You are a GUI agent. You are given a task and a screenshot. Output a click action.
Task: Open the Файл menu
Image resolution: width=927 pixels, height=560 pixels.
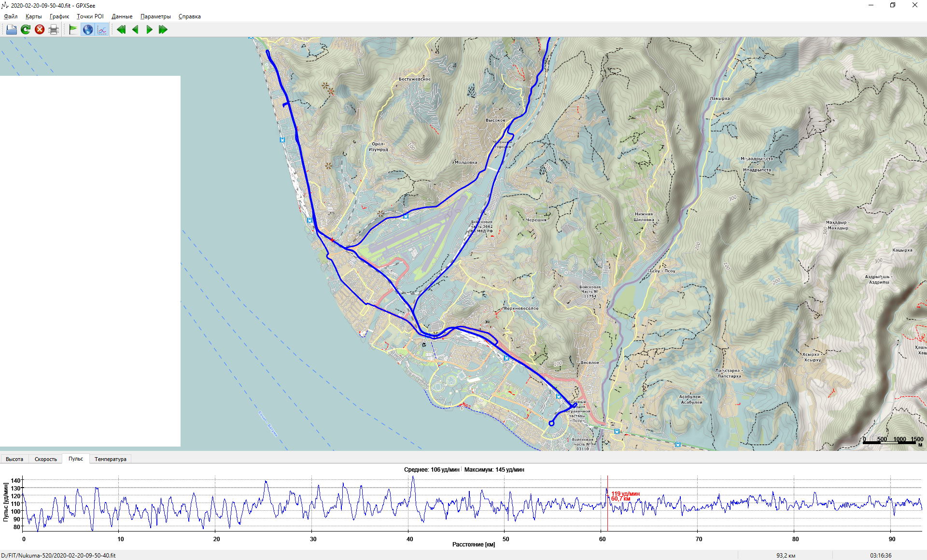tap(11, 16)
